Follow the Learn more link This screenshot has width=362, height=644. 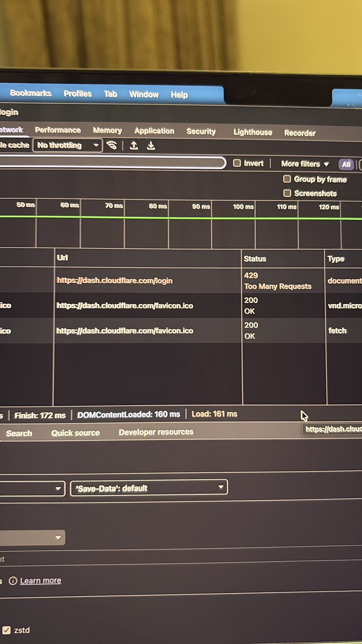pyautogui.click(x=41, y=581)
